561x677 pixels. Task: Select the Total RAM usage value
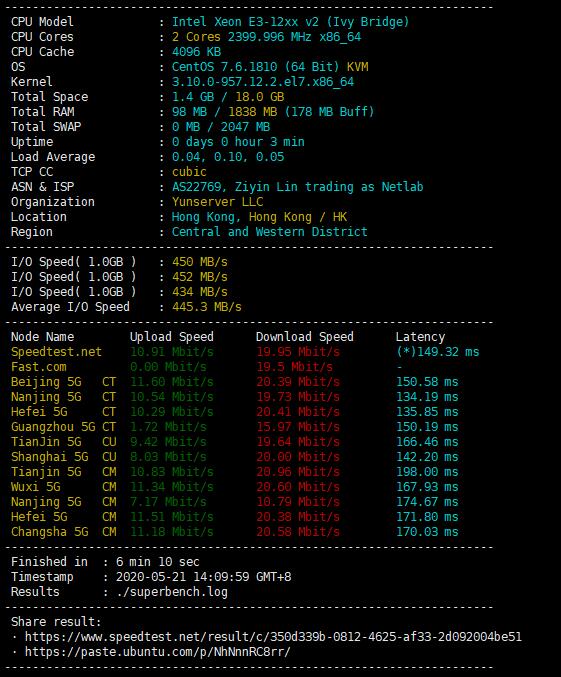coord(273,112)
